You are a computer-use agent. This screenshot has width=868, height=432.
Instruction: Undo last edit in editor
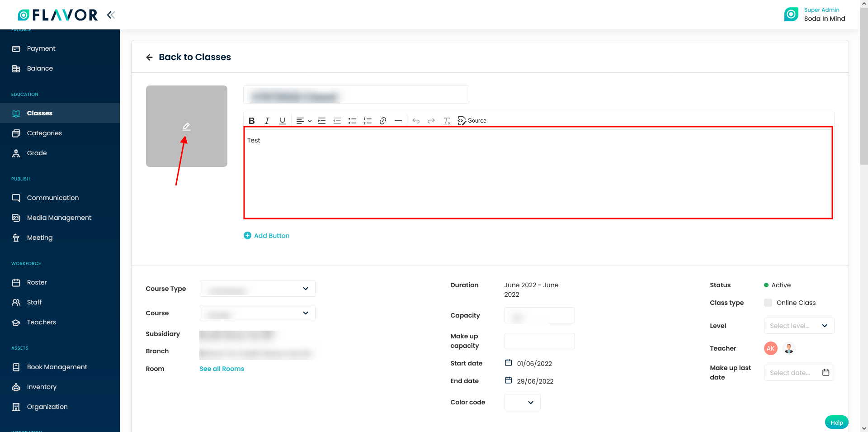416,121
